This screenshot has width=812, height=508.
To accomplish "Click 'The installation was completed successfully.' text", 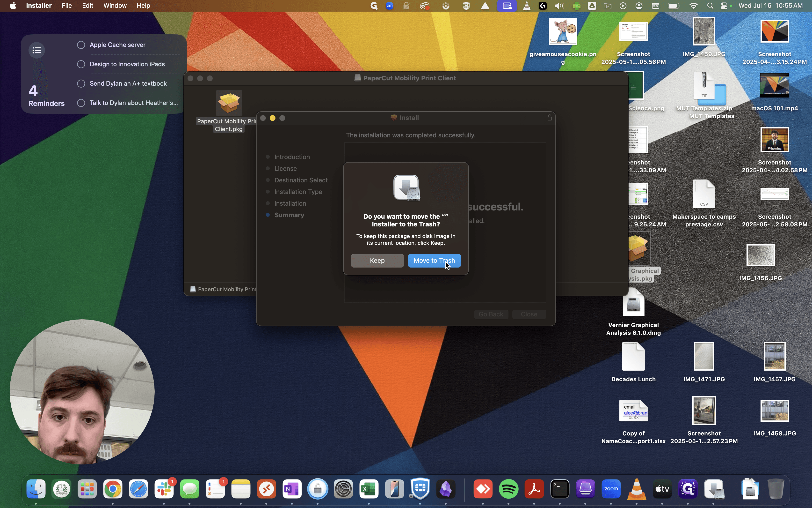I will coord(411,135).
